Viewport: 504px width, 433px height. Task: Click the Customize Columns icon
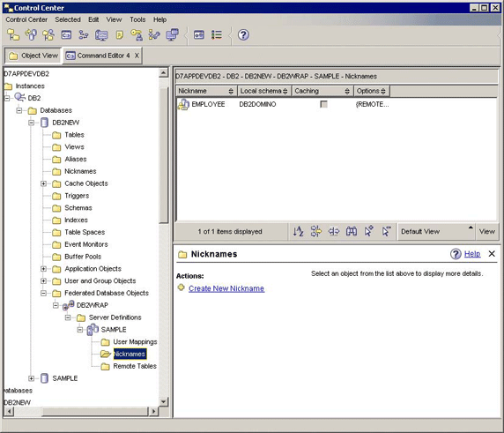334,231
